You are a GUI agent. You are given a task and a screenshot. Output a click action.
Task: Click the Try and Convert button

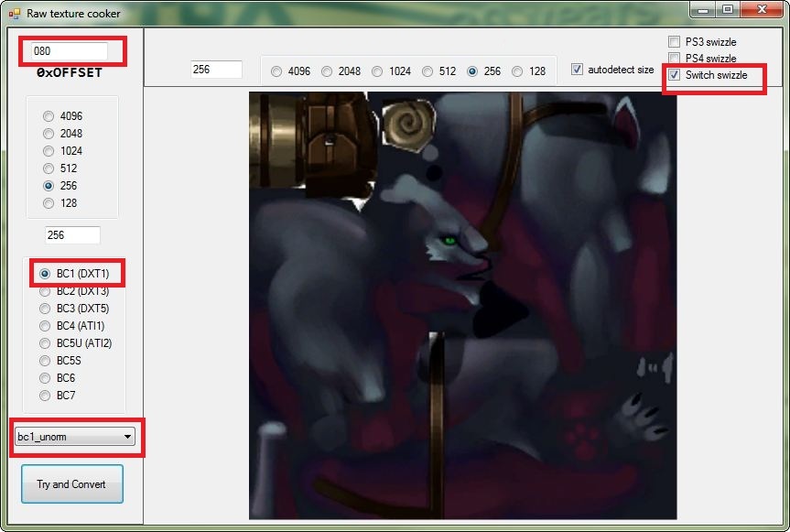[72, 484]
